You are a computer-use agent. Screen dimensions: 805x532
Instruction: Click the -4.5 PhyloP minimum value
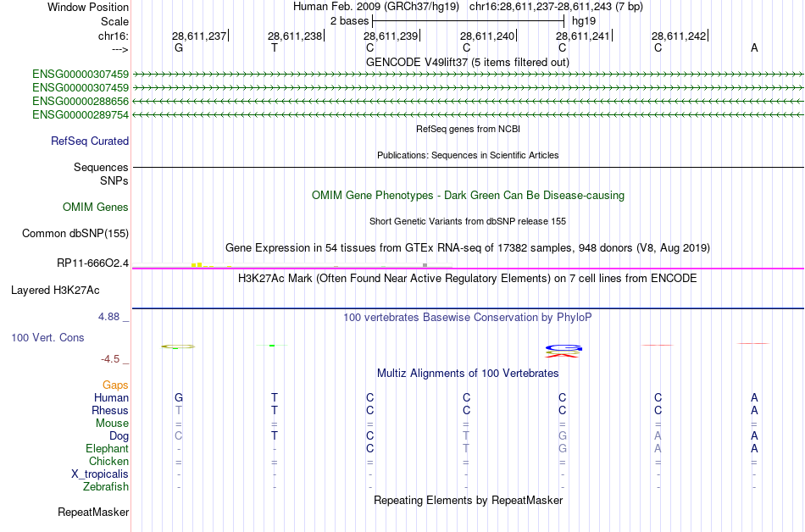110,359
